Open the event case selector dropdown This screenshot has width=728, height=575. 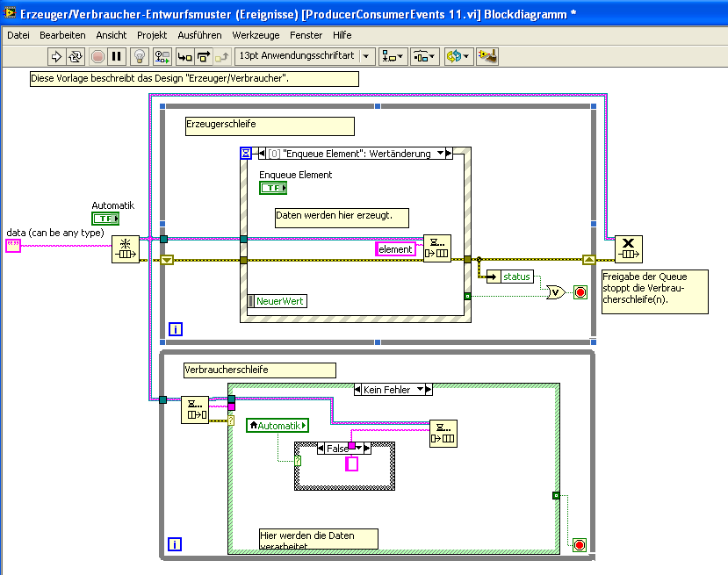tap(440, 154)
